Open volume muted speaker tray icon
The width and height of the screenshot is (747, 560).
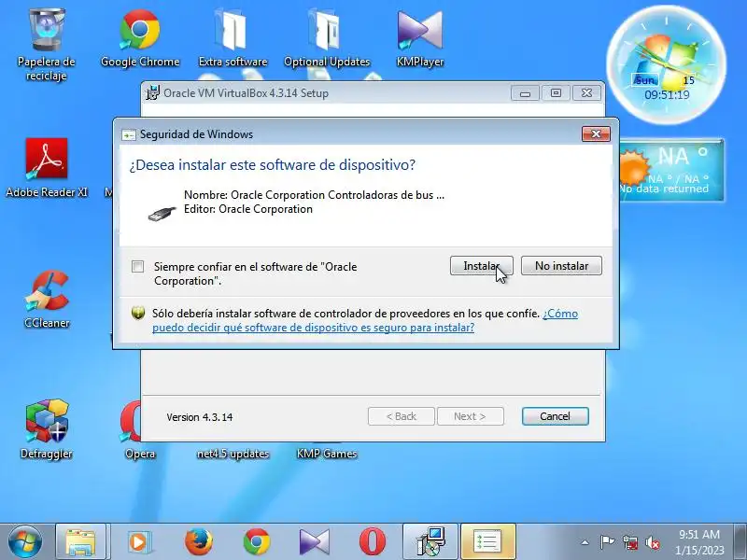pos(652,542)
